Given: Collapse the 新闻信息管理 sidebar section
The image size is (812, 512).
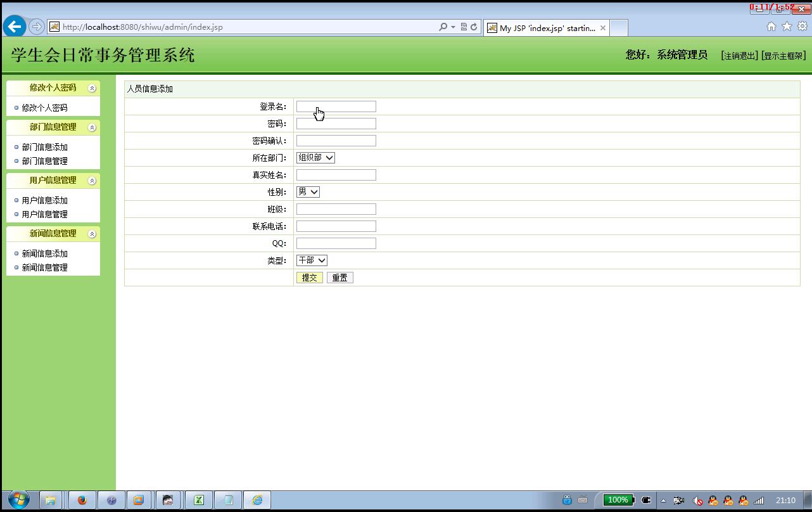Looking at the screenshot, I should [x=92, y=234].
